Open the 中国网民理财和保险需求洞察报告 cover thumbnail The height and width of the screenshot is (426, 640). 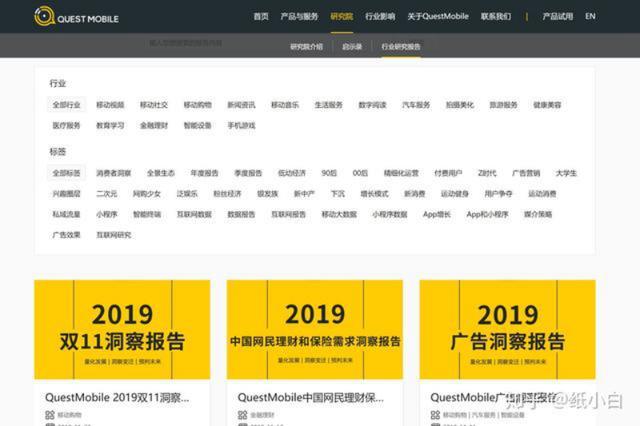[x=315, y=329]
